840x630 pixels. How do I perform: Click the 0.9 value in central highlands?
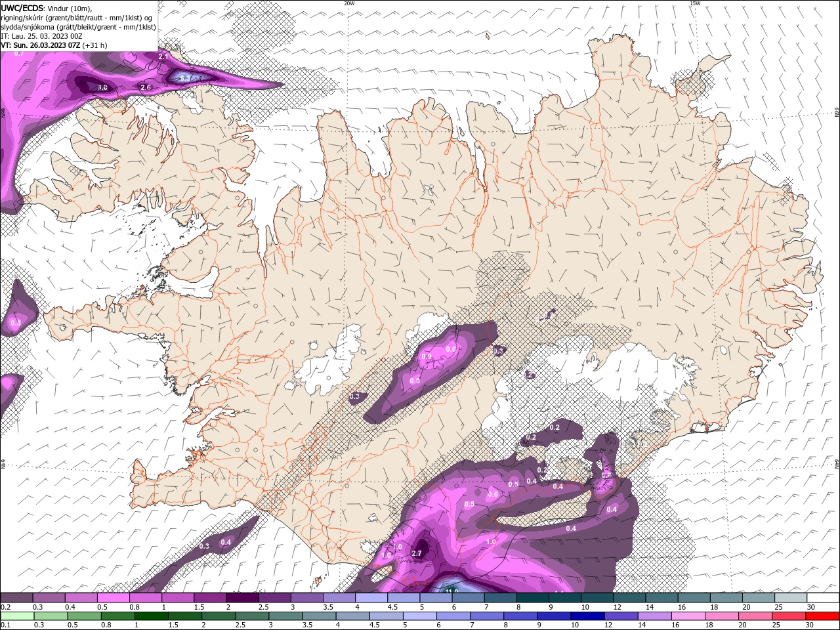click(427, 356)
